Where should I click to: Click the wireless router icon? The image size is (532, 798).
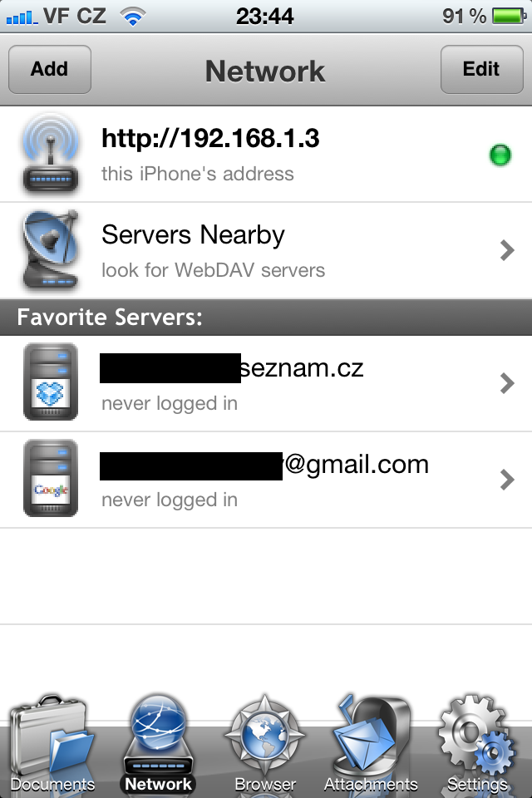pos(51,154)
